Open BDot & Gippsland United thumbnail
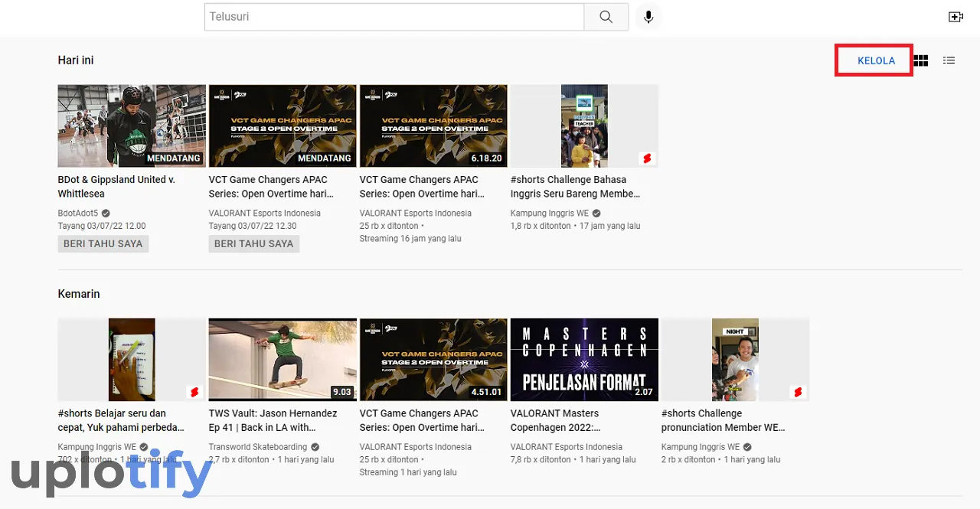This screenshot has height=509, width=980. (x=132, y=126)
